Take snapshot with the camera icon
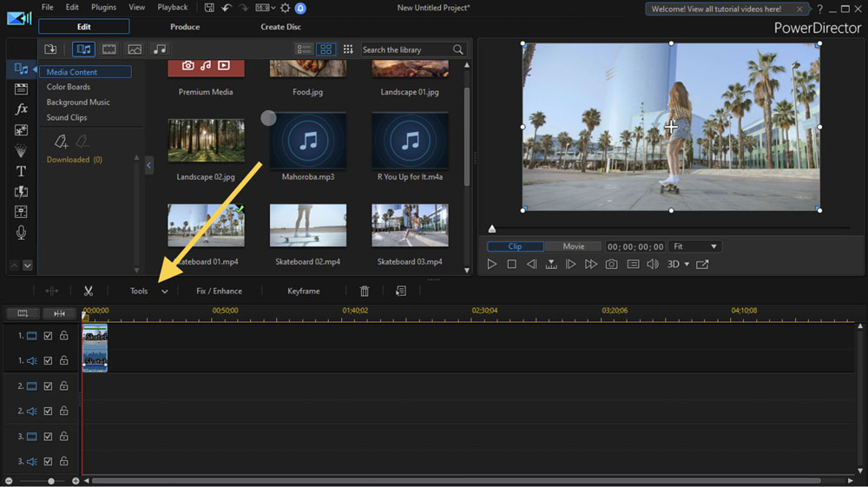 [612, 264]
